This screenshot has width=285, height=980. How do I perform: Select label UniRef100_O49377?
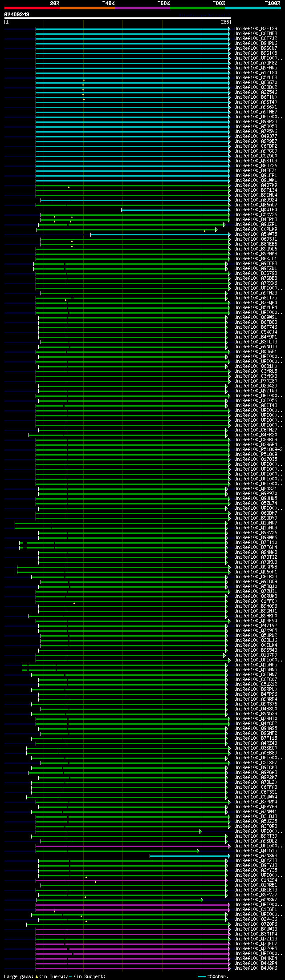point(256,137)
